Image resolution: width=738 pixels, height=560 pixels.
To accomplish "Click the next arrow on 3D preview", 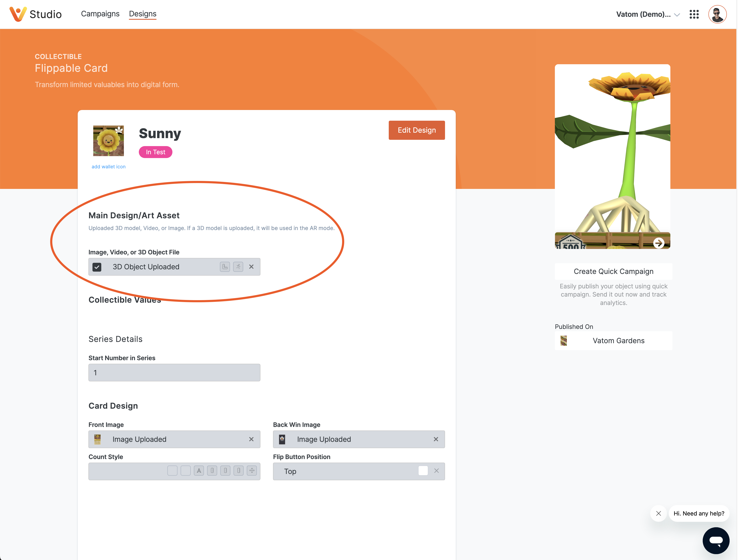I will point(659,243).
